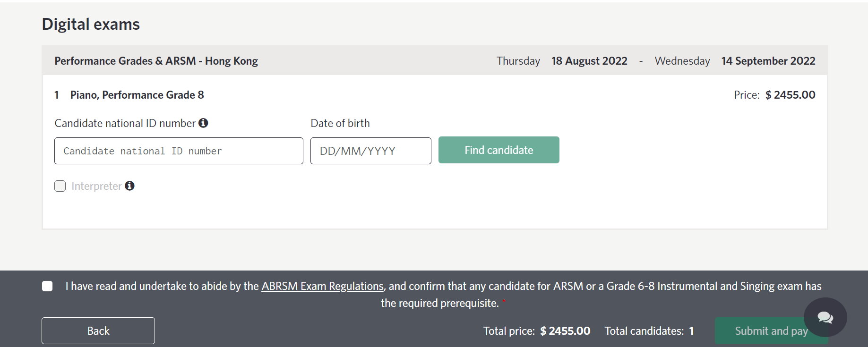The width and height of the screenshot is (868, 347).
Task: Click the Digital exams heading
Action: (x=91, y=24)
